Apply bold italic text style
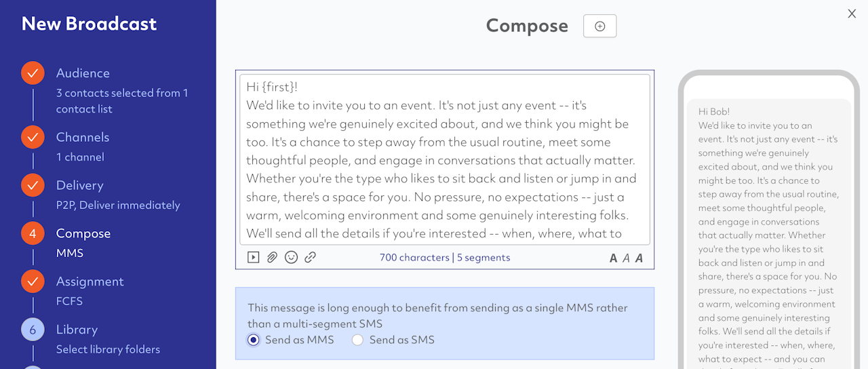Screen dimensions: 868x369 (x=639, y=258)
